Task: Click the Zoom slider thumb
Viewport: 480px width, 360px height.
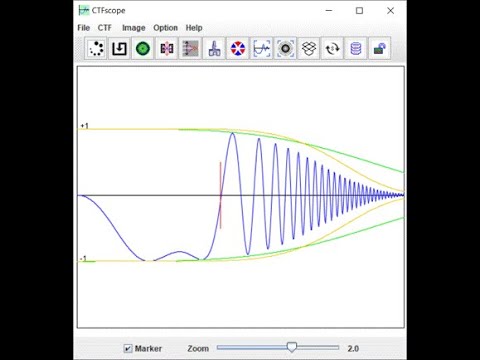Action: 292,347
